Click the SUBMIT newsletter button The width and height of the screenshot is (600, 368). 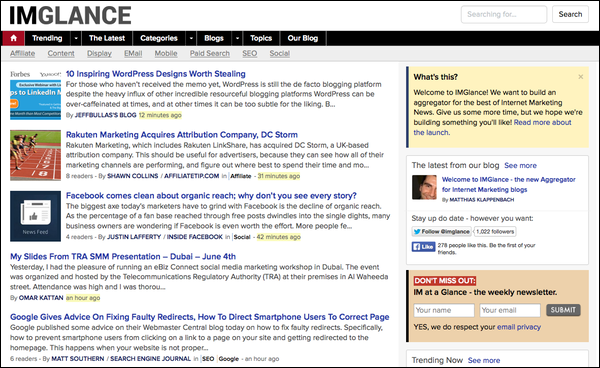563,310
